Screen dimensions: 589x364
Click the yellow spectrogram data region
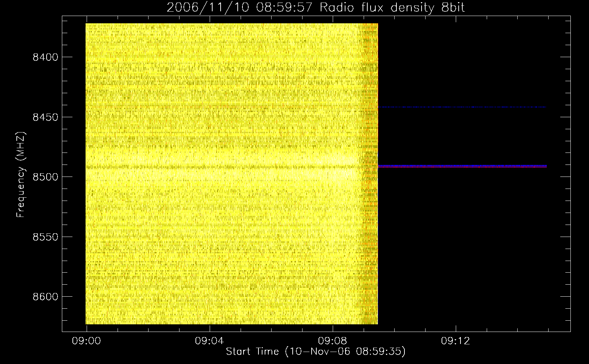click(x=232, y=174)
